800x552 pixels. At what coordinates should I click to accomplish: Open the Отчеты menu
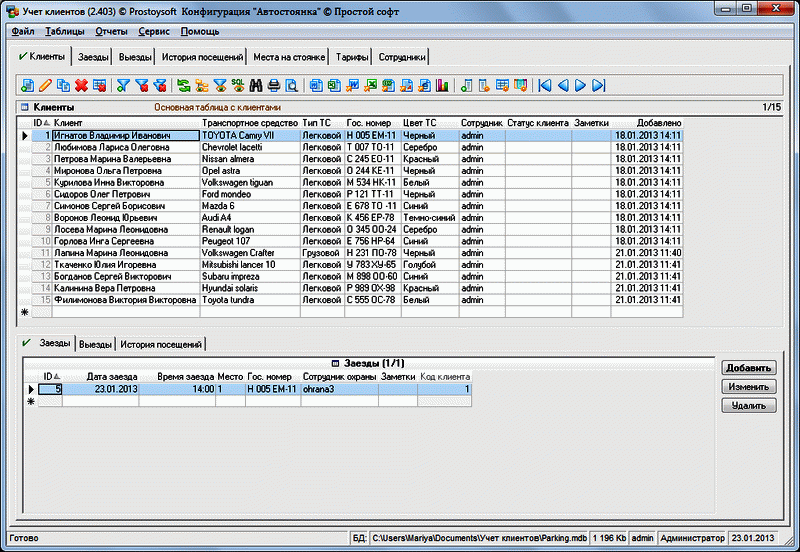point(111,31)
